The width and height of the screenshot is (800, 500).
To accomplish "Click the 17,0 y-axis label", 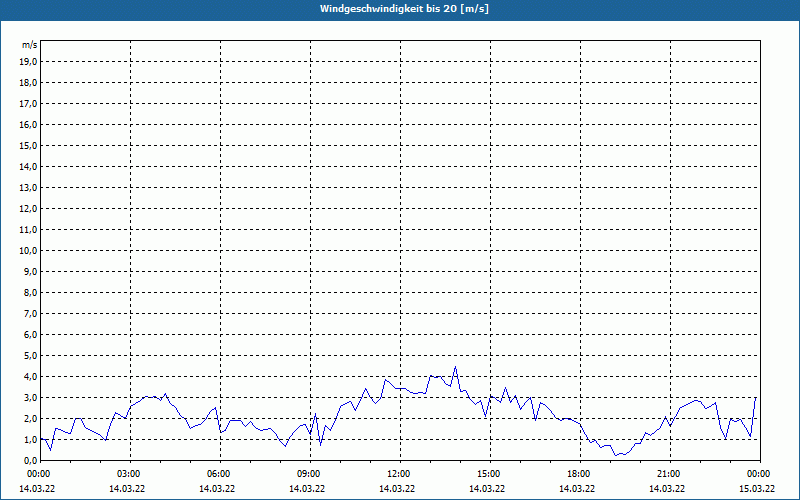I will 29,104.
